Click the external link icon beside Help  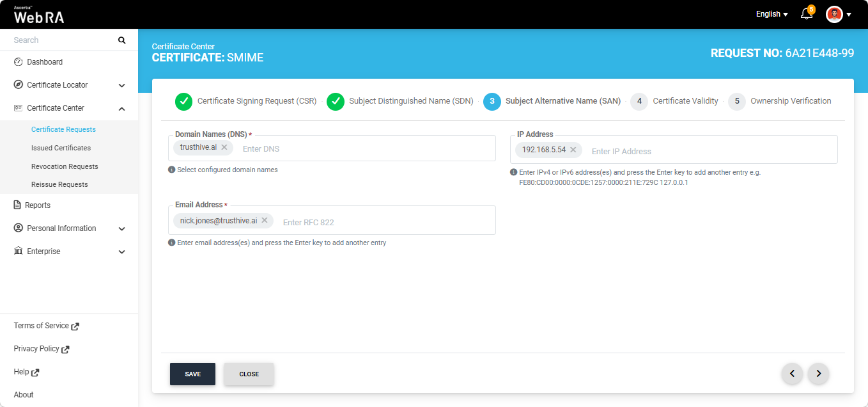point(35,372)
